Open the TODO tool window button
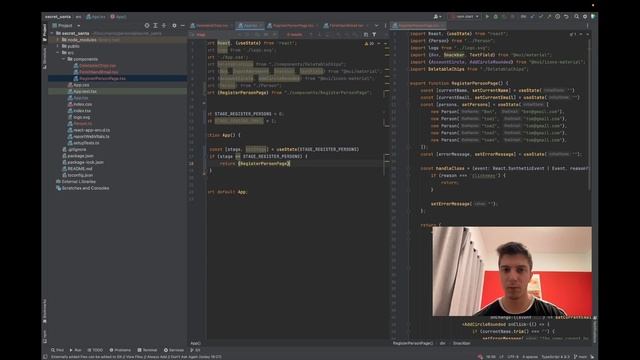 click(x=95, y=350)
